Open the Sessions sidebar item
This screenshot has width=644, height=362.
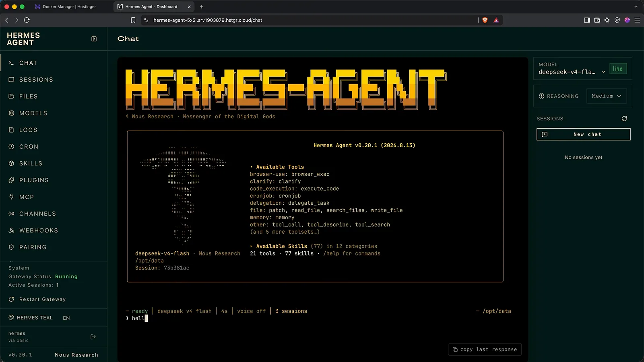click(x=54, y=80)
